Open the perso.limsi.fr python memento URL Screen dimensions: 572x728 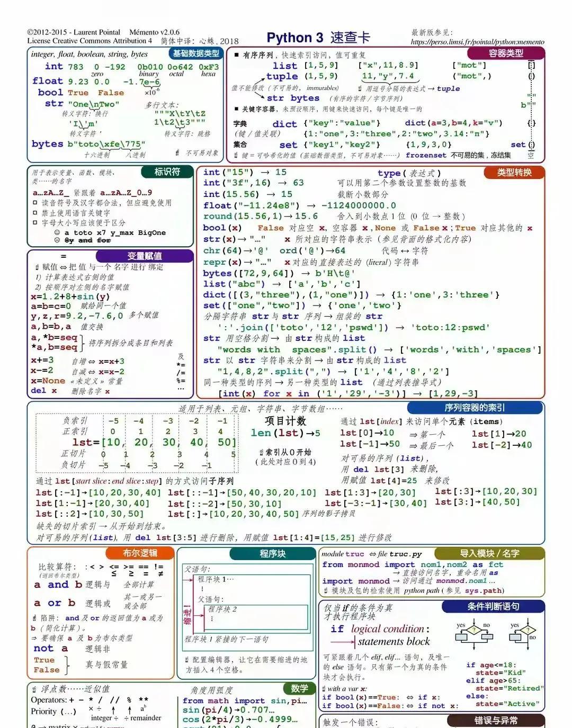[477, 42]
